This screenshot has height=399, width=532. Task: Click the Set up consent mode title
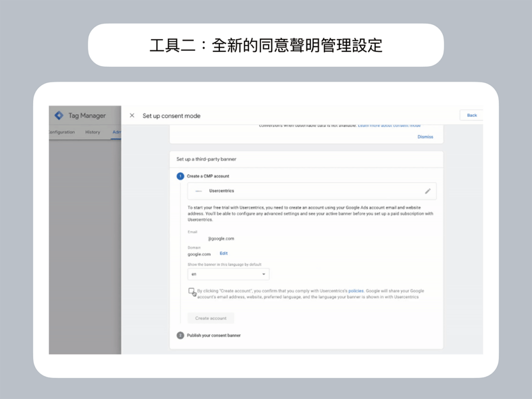tap(171, 116)
